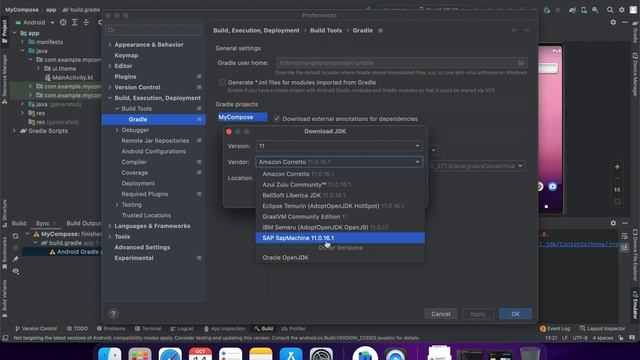Screen dimensions: 640x360
Task: Choose Oracle OpenJDK under Other Versions
Action: 340,258
